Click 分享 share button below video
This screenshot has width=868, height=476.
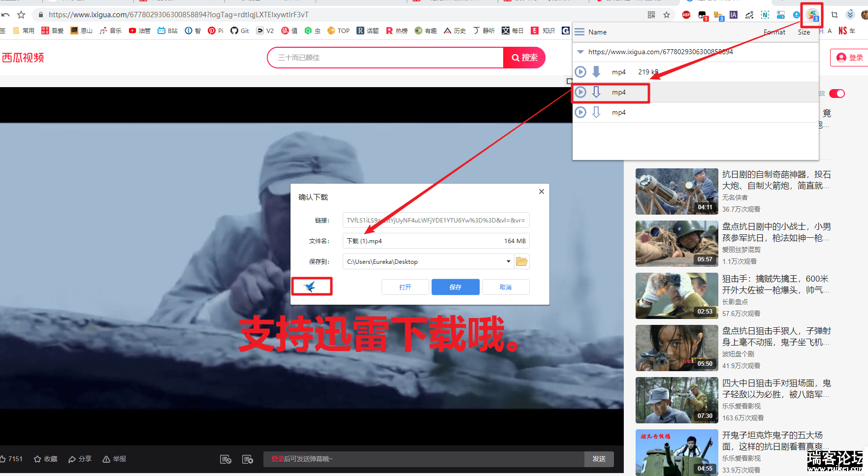point(80,459)
